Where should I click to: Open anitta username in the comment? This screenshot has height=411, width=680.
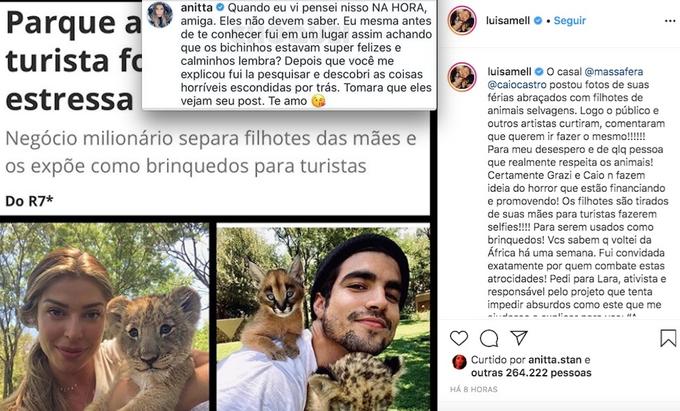tap(196, 7)
